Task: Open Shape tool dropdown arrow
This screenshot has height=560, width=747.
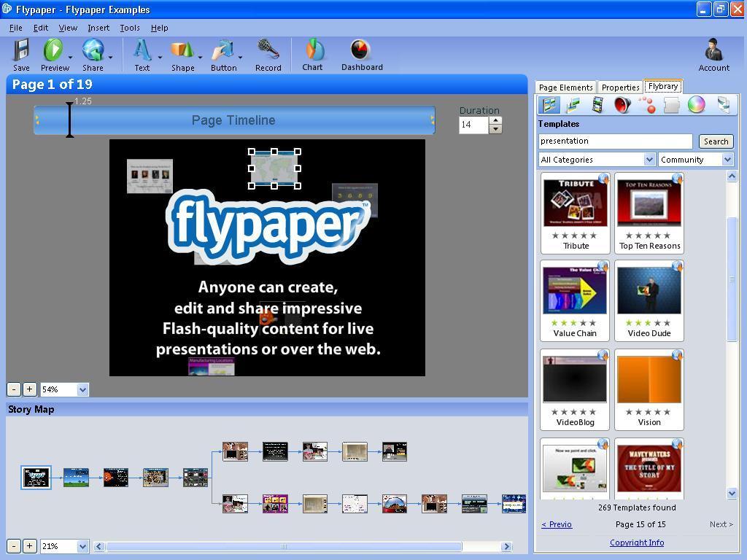Action: tap(200, 58)
